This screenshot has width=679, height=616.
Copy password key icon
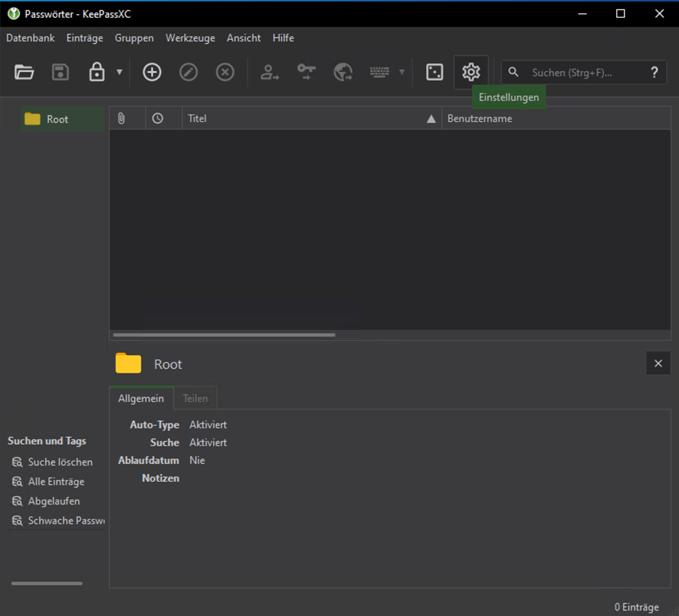(306, 72)
